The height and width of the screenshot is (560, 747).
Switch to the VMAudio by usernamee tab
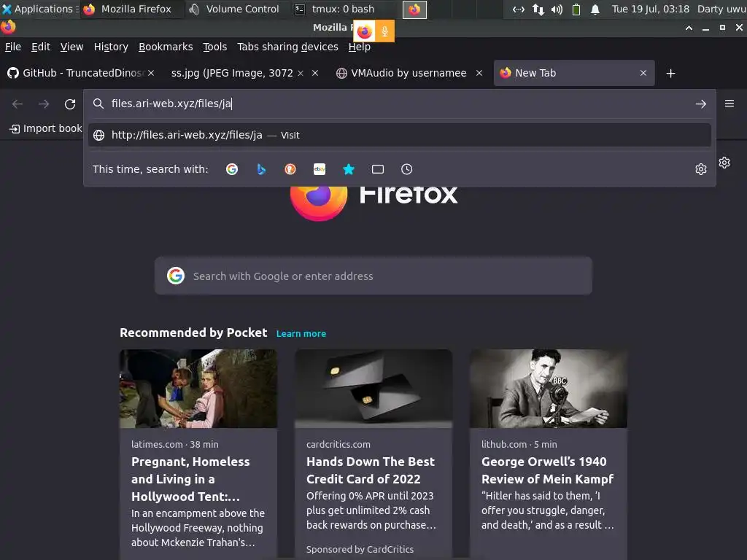(409, 73)
